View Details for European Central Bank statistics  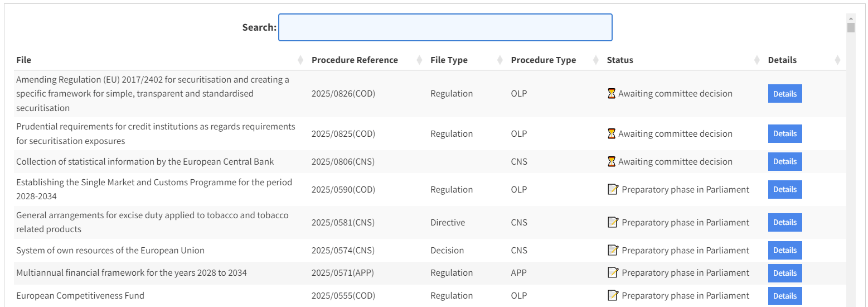pyautogui.click(x=784, y=162)
